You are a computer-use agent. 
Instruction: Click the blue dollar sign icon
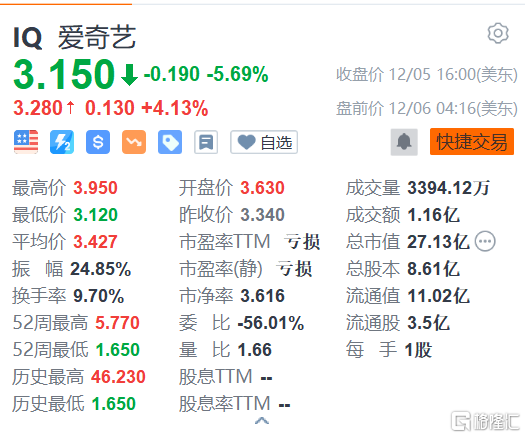coord(98,142)
